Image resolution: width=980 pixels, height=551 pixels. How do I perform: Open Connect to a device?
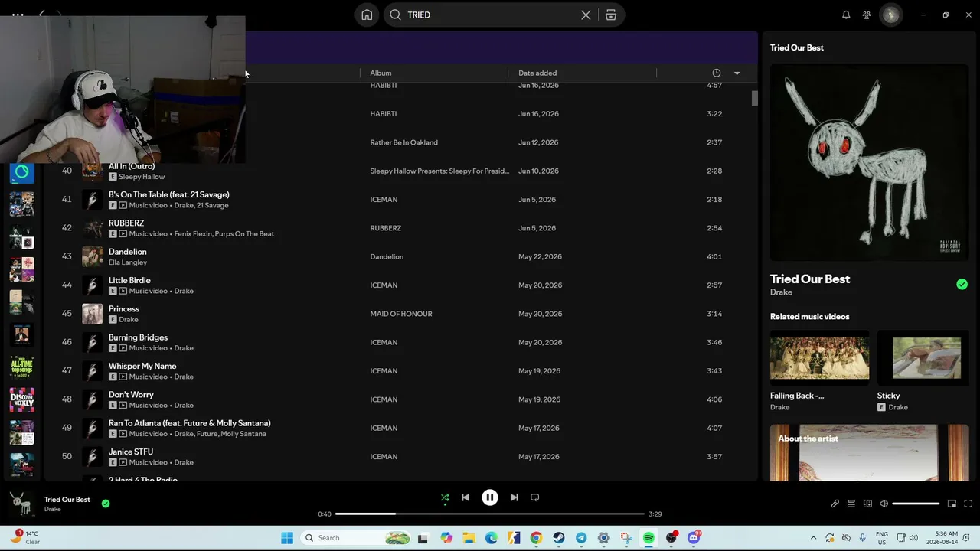[x=867, y=504]
